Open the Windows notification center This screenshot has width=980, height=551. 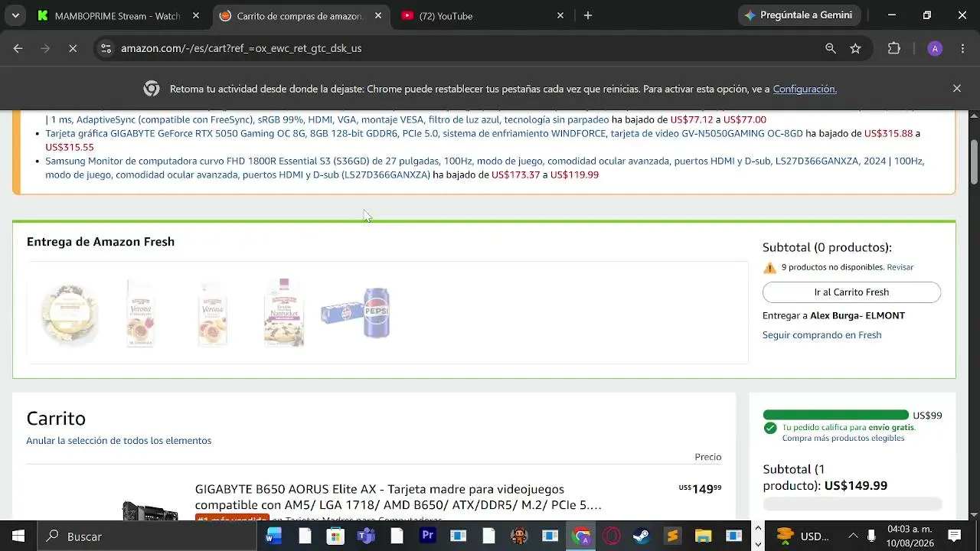[955, 536]
